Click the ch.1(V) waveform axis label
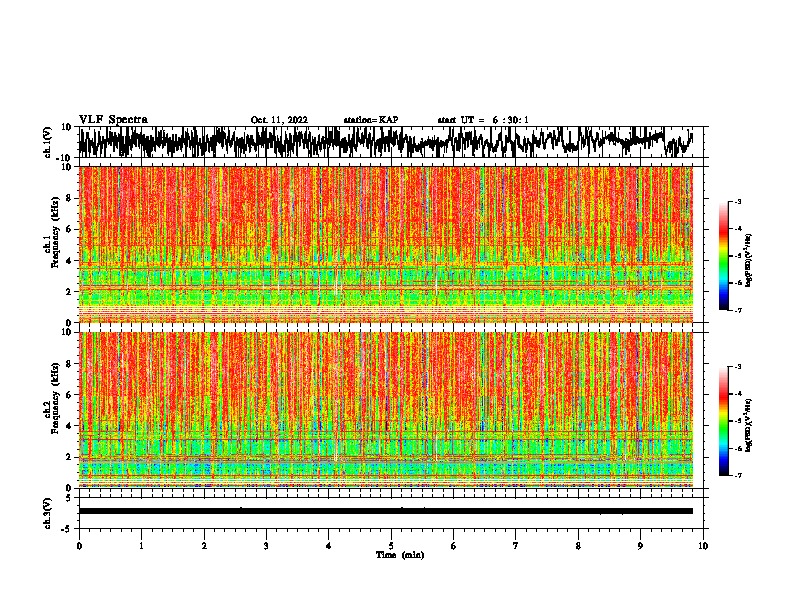The height and width of the screenshot is (612, 792). pyautogui.click(x=48, y=142)
